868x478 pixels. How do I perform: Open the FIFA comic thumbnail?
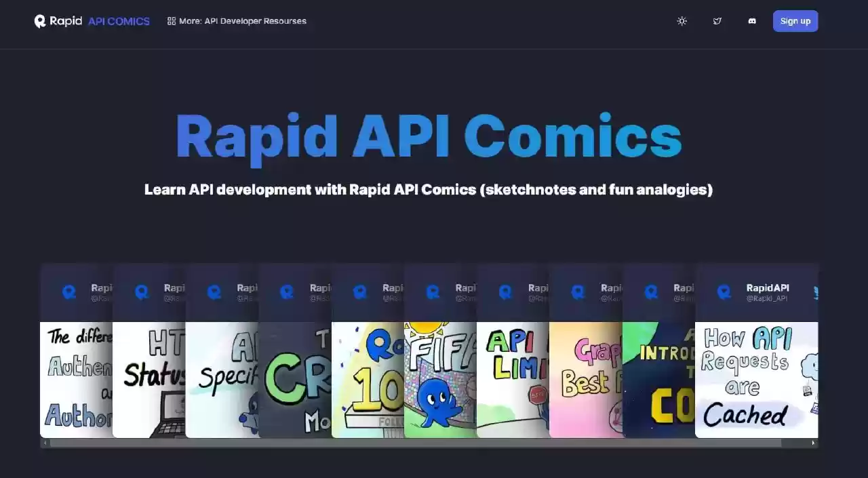coord(439,378)
